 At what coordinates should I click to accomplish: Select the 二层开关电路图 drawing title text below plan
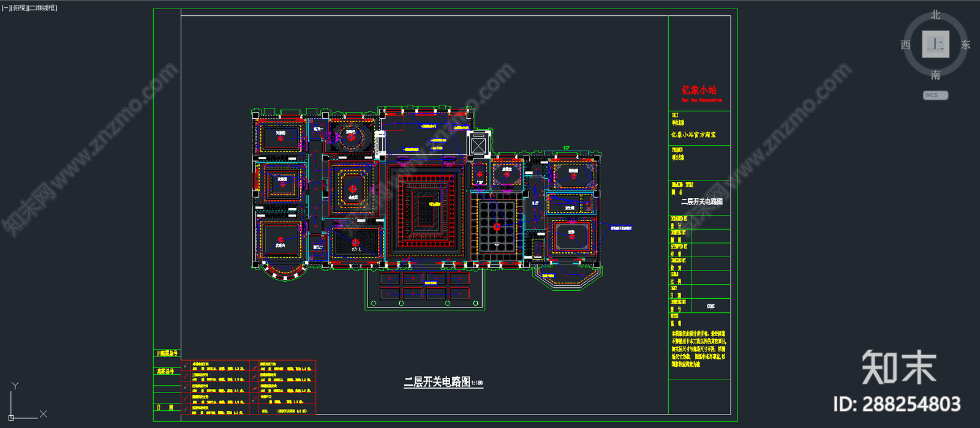coord(437,382)
